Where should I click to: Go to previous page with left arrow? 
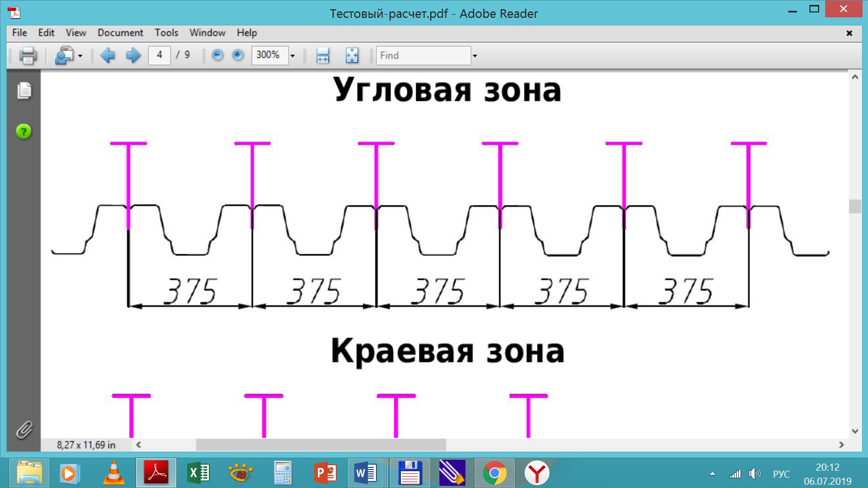(x=108, y=55)
